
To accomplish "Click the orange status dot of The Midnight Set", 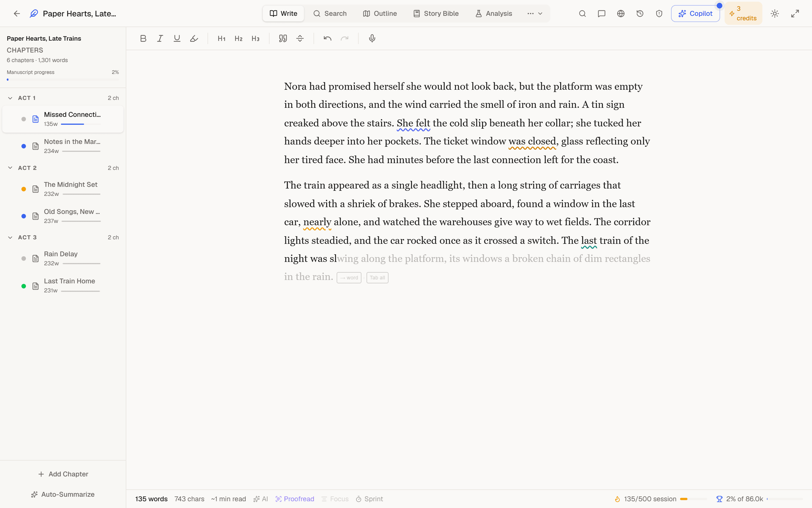I will (23, 189).
